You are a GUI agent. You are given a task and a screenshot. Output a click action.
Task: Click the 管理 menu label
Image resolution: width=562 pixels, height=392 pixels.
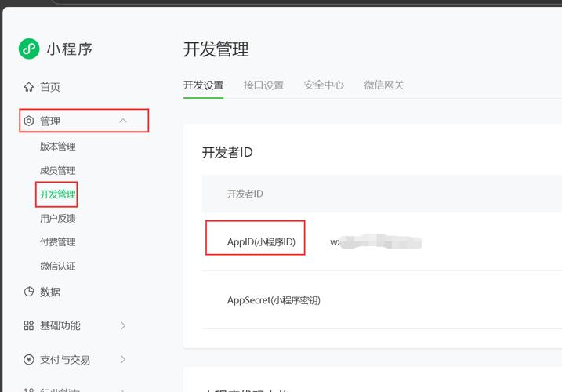[50, 122]
